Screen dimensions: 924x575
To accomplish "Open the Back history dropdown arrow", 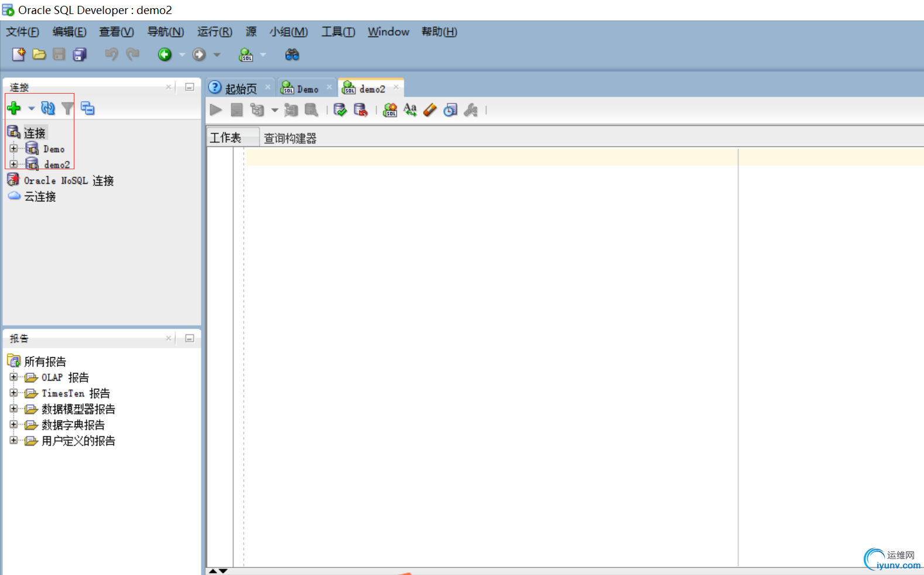I will 182,55.
